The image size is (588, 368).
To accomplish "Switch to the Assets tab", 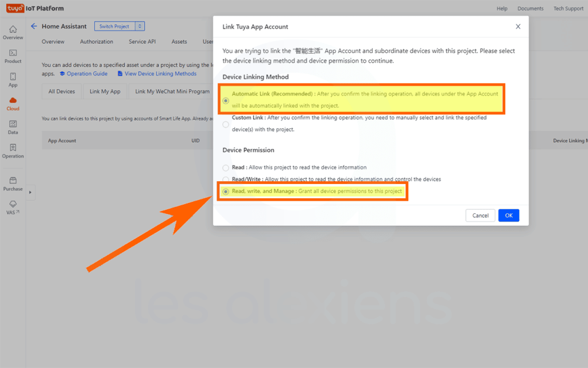I will point(179,41).
